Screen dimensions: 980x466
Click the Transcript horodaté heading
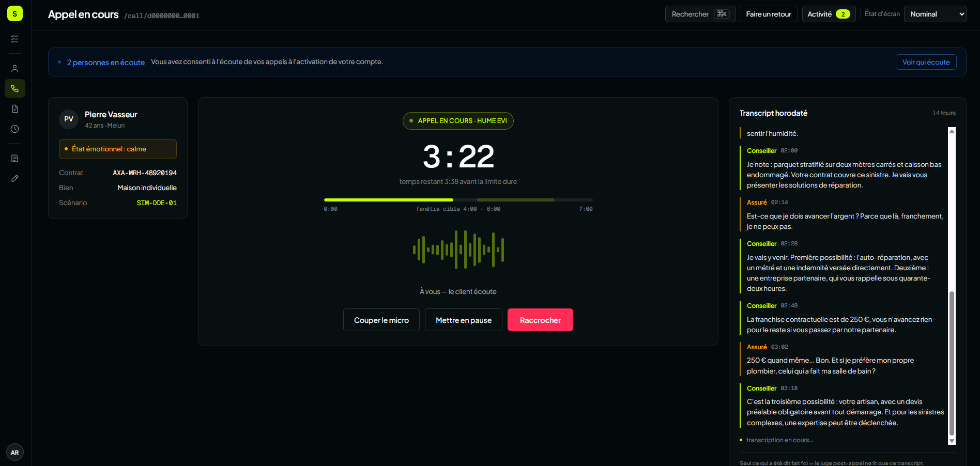(773, 113)
